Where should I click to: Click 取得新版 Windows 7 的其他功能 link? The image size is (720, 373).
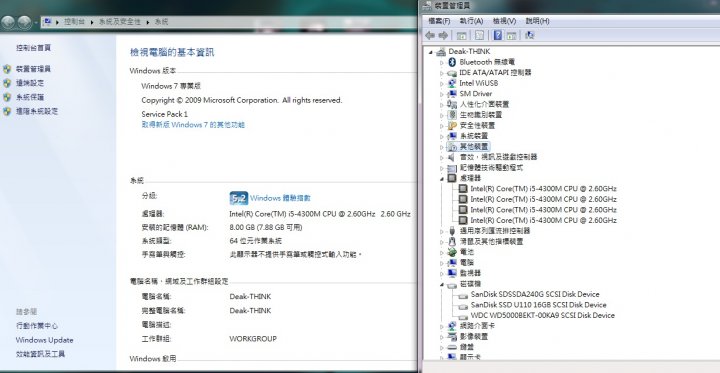click(193, 125)
